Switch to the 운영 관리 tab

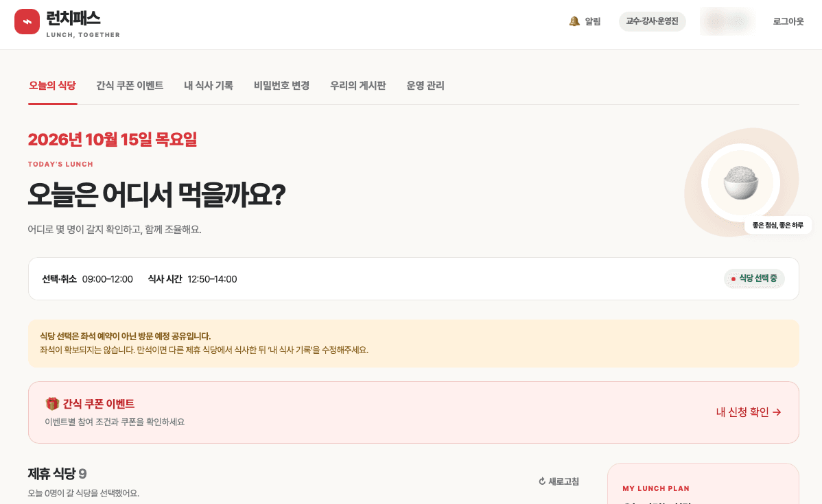[x=425, y=86]
